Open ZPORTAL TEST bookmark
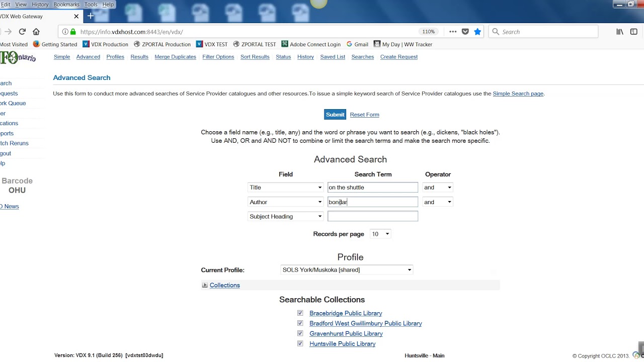The image size is (644, 362). 254,44
